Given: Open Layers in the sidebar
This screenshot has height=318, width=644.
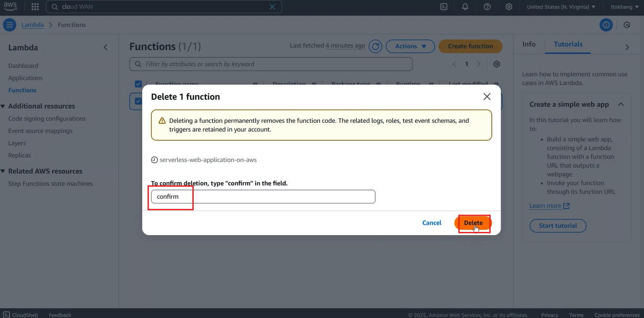Looking at the screenshot, I should coord(17,143).
